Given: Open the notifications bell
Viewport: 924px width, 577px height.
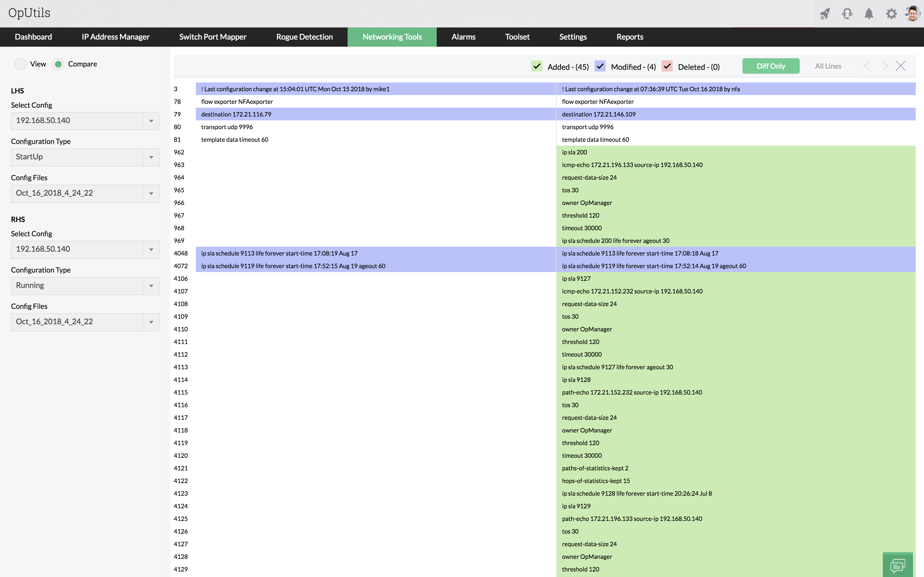Looking at the screenshot, I should click(x=869, y=14).
